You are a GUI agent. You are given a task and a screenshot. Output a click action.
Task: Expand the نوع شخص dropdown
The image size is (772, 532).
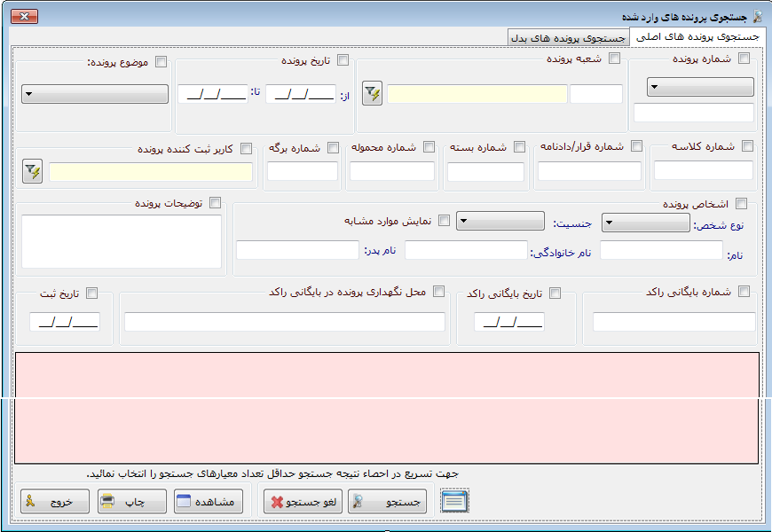point(645,223)
